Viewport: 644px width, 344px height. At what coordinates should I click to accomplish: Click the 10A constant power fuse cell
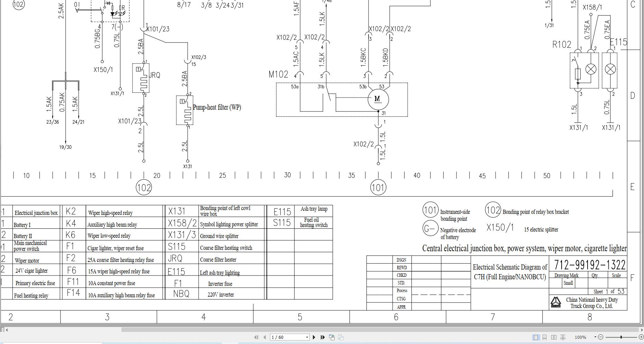pyautogui.click(x=124, y=282)
